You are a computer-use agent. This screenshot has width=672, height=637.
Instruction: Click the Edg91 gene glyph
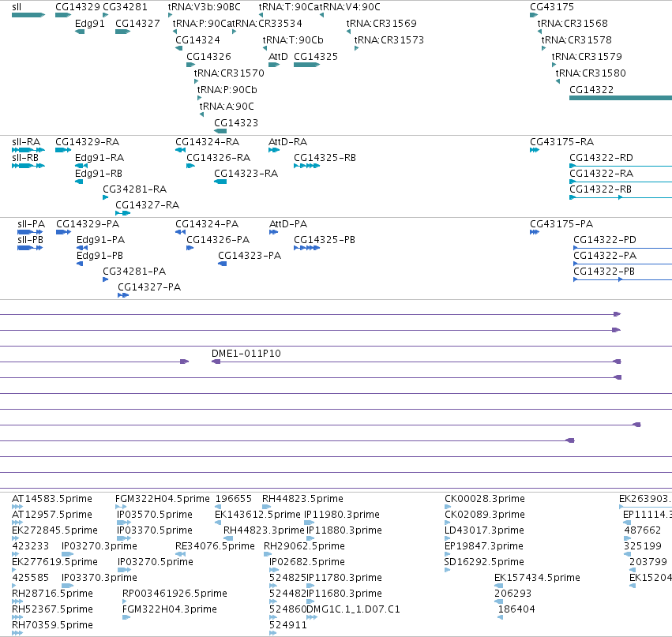(x=80, y=32)
